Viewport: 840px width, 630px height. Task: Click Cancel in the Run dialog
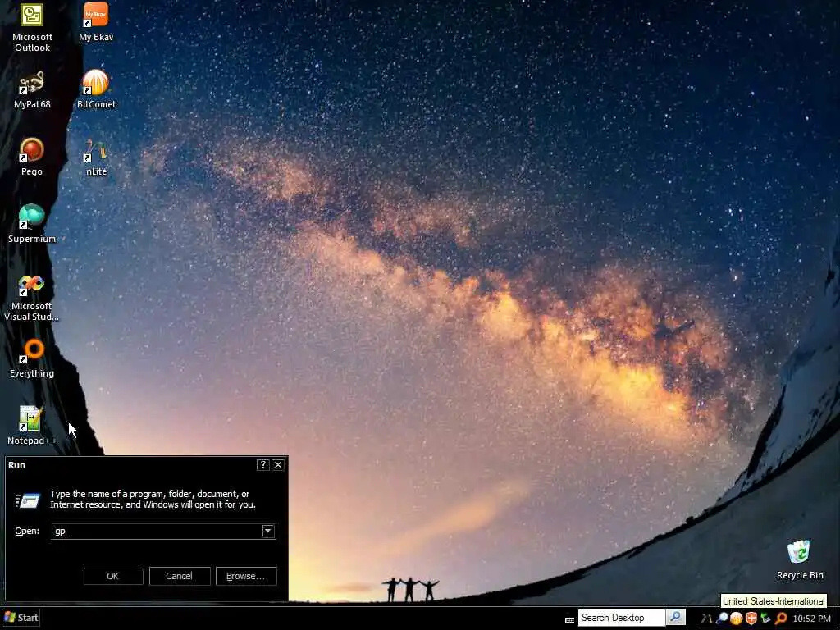[x=180, y=576]
